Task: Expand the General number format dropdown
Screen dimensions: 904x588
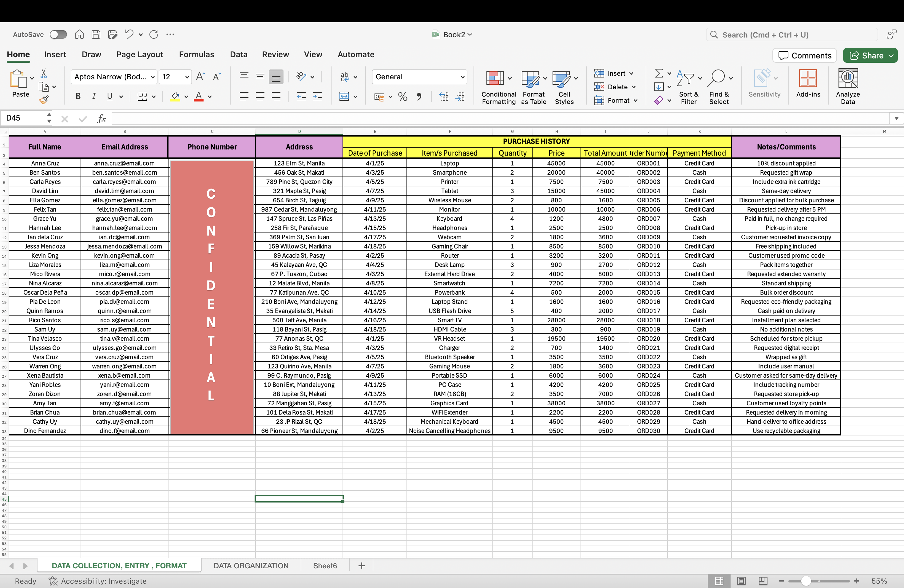Action: (x=462, y=77)
